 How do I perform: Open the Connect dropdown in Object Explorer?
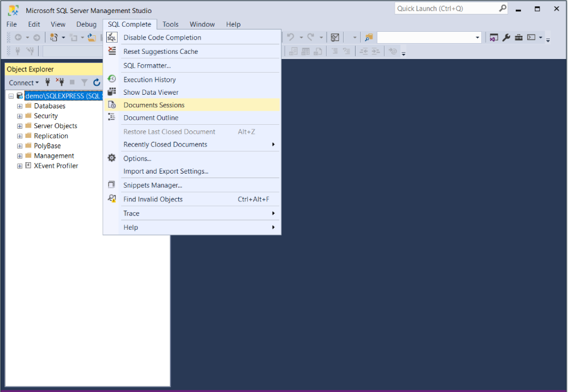click(x=24, y=82)
